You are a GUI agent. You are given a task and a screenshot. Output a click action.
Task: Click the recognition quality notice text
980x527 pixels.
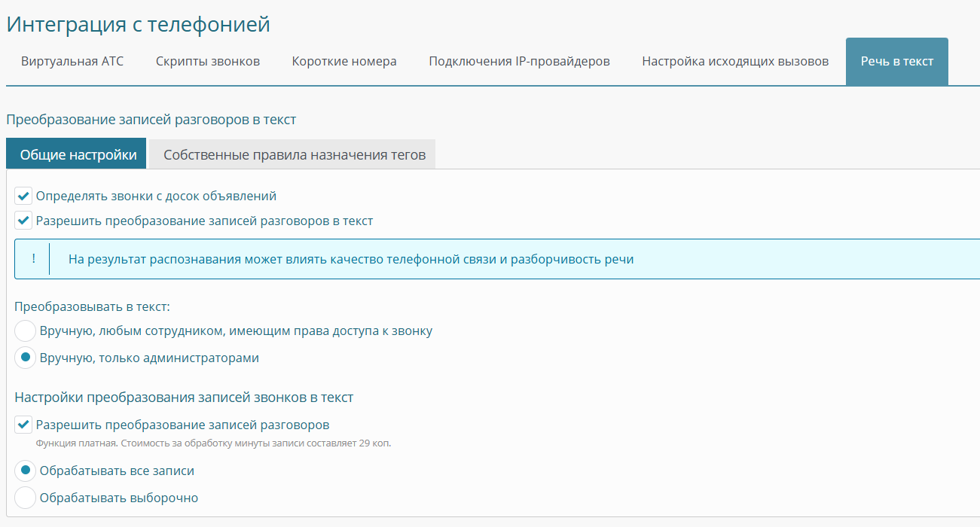[350, 260]
